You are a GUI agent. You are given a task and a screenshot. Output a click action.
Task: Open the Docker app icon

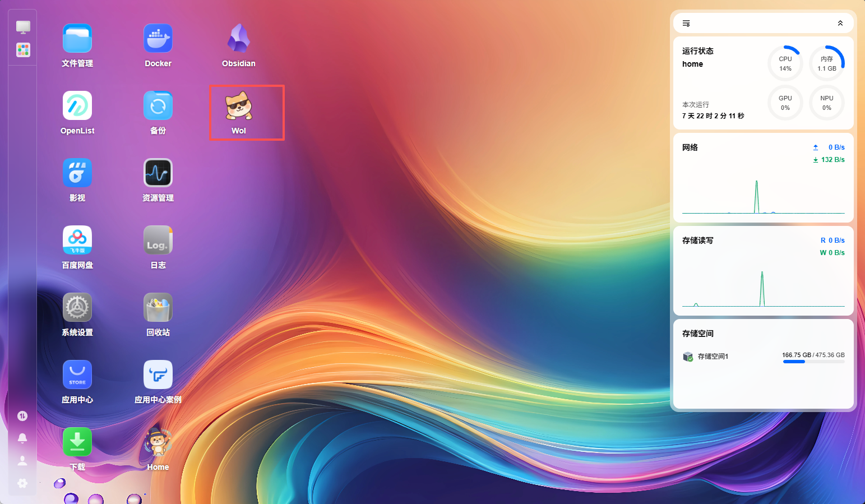click(x=158, y=38)
